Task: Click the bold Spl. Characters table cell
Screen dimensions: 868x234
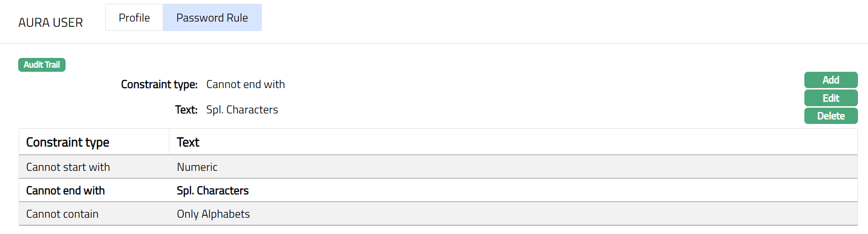Action: (x=212, y=190)
